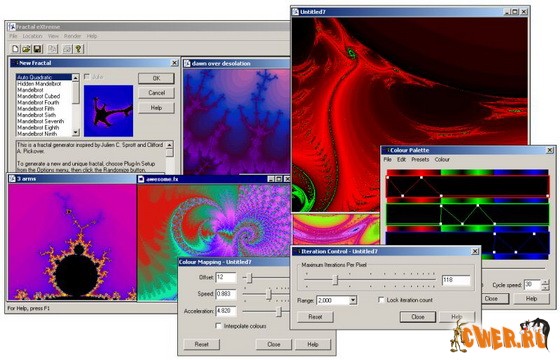Click the Help question mark toolbar icon
Screen dimensions: 560x360
click(x=79, y=49)
